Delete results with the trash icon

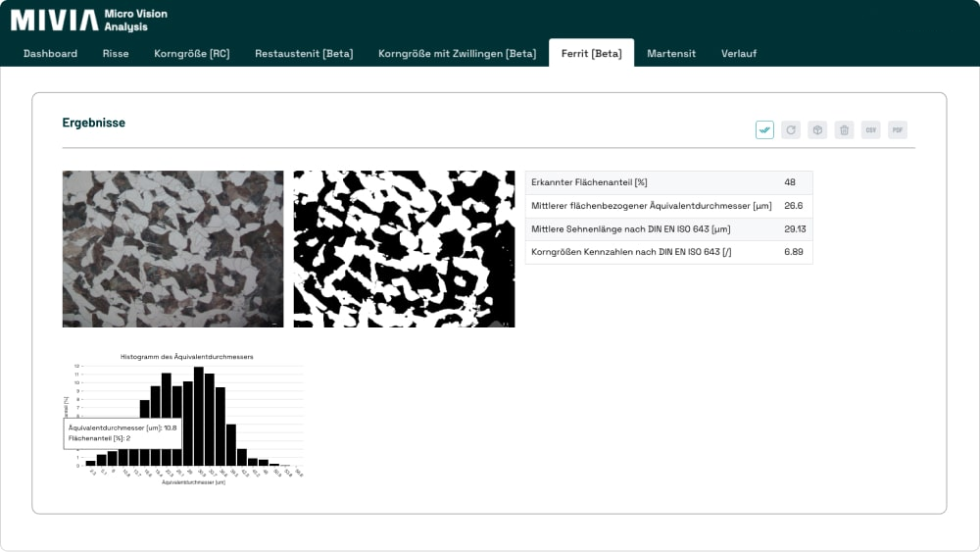pos(844,129)
